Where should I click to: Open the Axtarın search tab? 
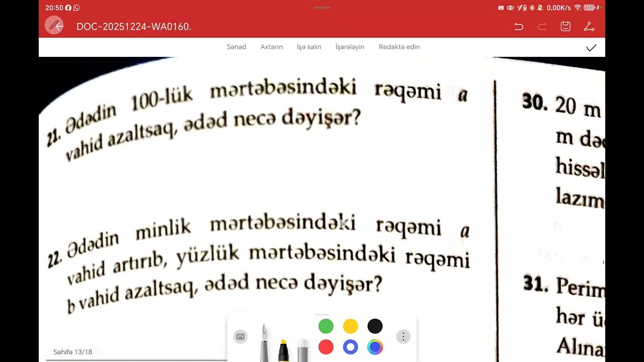[272, 47]
